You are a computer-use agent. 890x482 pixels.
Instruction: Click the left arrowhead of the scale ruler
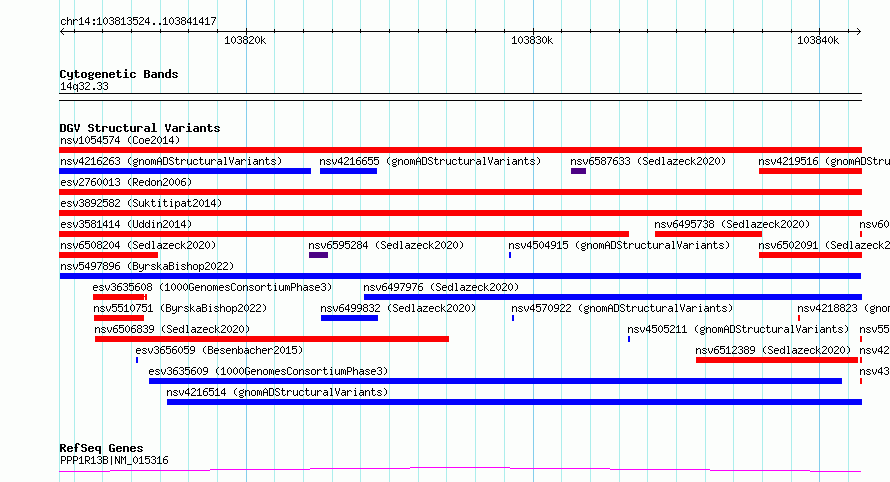pyautogui.click(x=62, y=32)
